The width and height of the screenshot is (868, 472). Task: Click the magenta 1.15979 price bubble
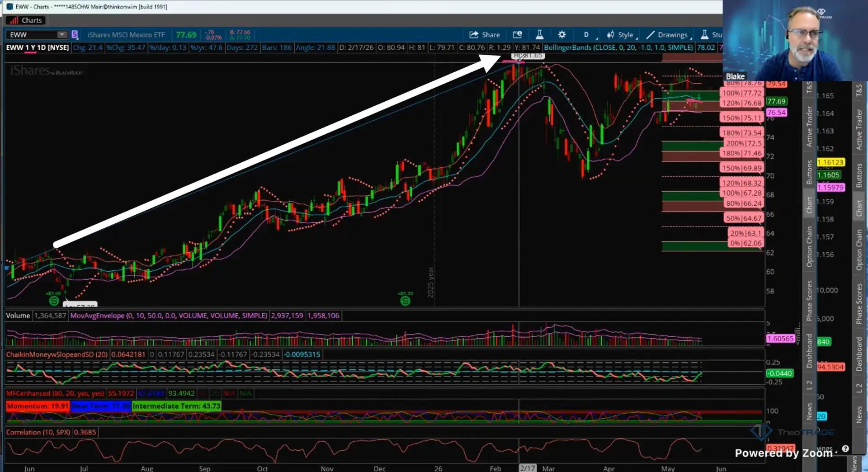tap(830, 188)
